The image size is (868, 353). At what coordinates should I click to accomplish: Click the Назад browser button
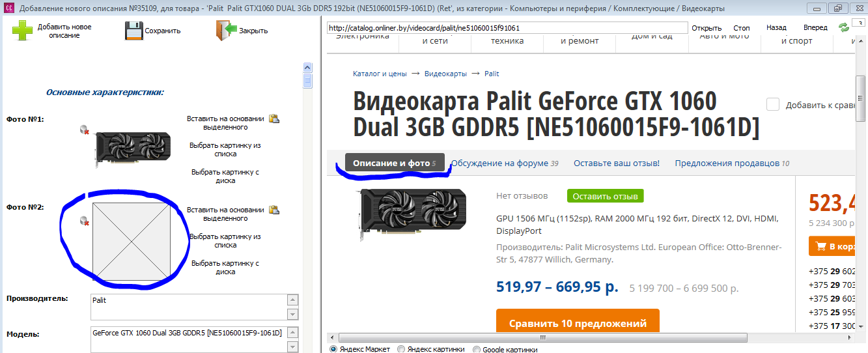point(776,28)
